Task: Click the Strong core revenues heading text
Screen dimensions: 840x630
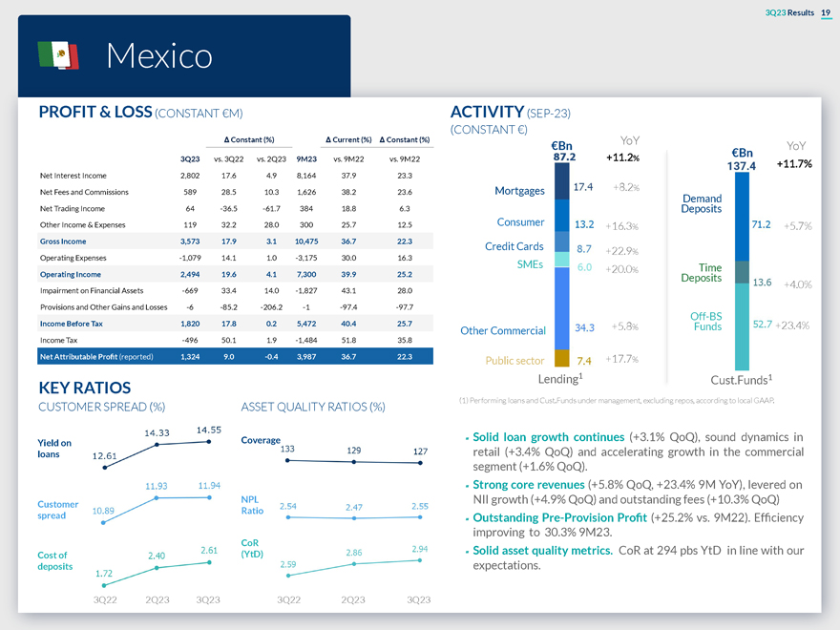Action: 528,485
